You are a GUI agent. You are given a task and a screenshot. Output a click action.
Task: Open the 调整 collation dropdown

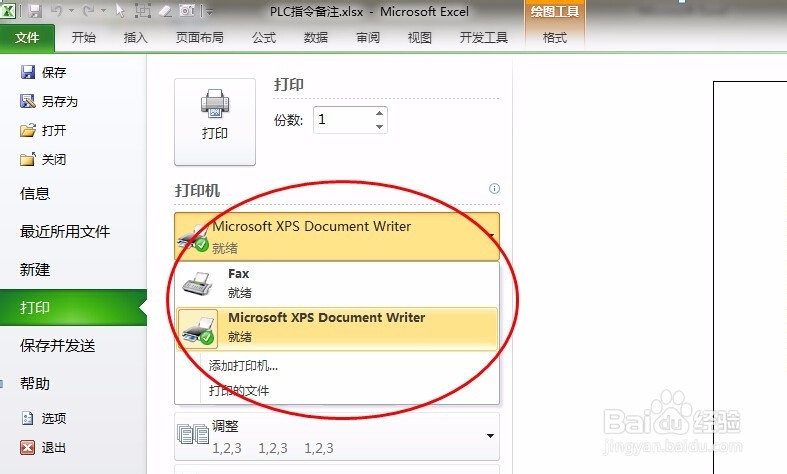(x=337, y=436)
